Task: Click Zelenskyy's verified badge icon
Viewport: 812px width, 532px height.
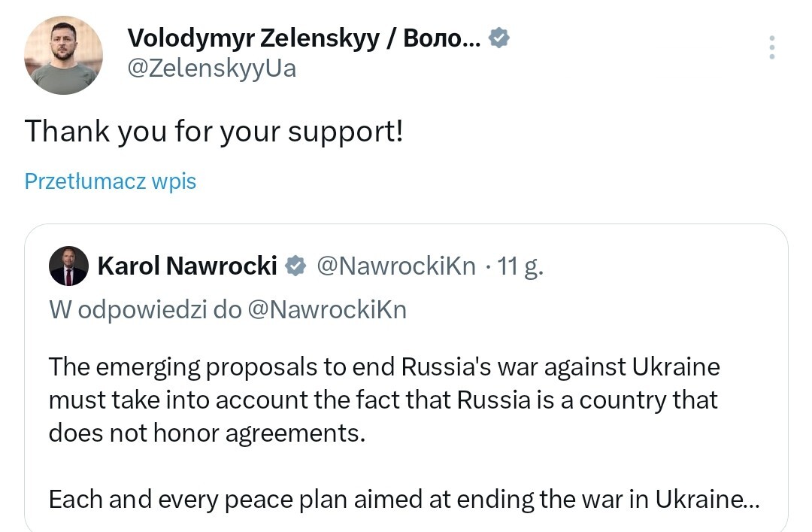Action: [499, 37]
